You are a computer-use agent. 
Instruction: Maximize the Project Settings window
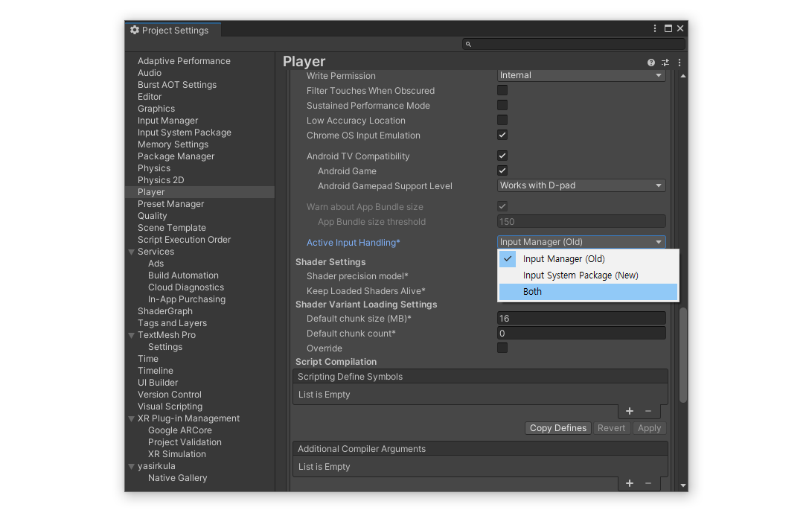click(668, 28)
